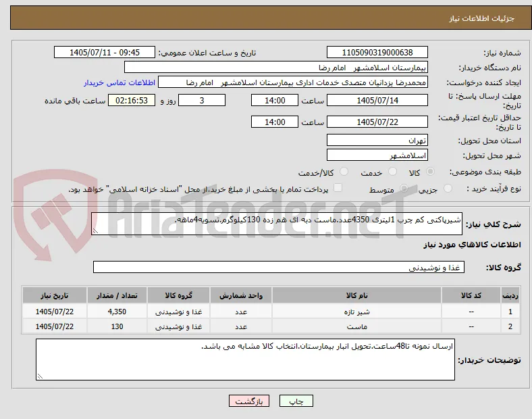
Task: Click the واحد شمارش column header
Action: (241, 295)
